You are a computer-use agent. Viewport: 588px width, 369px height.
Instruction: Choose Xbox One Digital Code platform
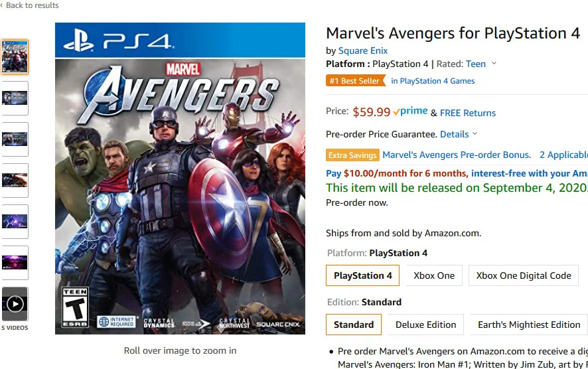[524, 275]
